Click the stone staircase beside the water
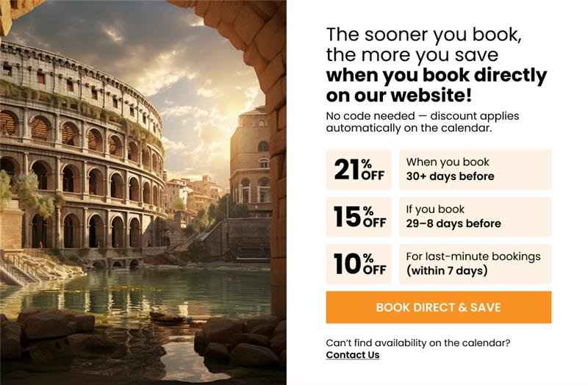The image size is (588, 385). 18,268
